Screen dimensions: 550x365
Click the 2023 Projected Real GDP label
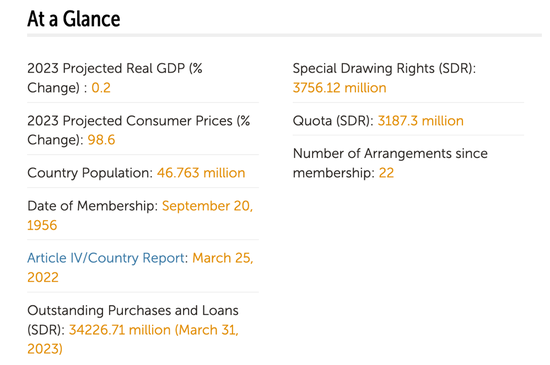coord(115,78)
